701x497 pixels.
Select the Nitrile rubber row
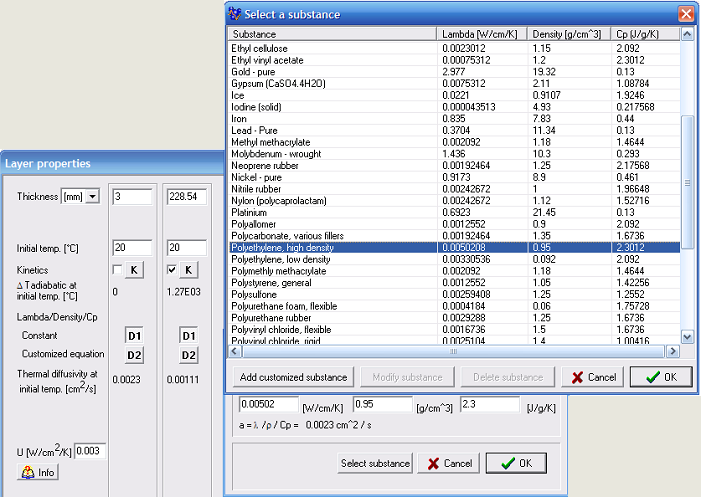(x=455, y=189)
